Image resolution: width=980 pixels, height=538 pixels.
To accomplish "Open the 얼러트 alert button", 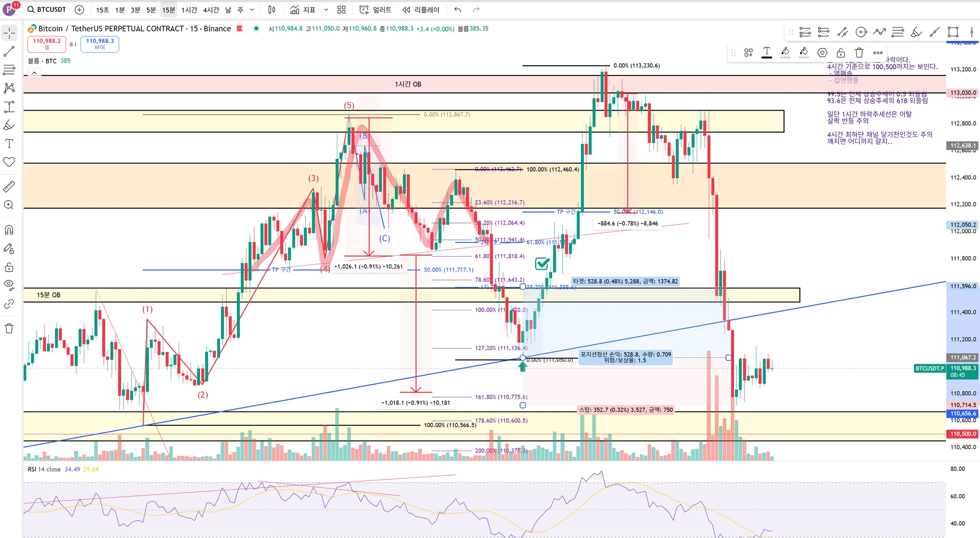I will tap(375, 10).
